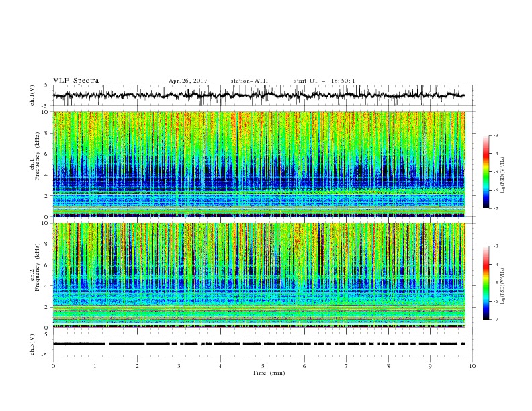Click the 'start UT = 18:50:1' text

[324, 81]
